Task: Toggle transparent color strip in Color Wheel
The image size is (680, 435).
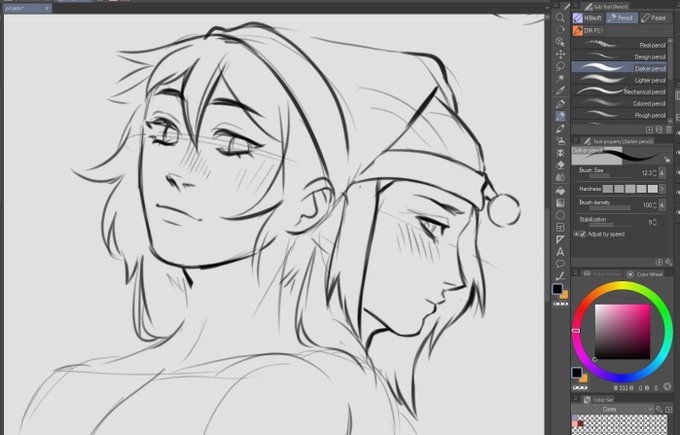Action: pos(580,388)
